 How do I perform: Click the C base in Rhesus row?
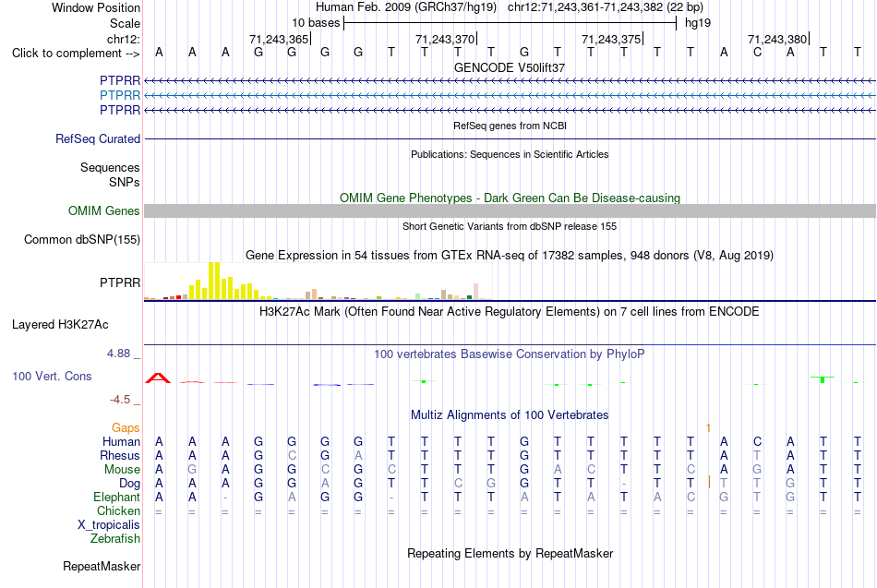pos(292,455)
